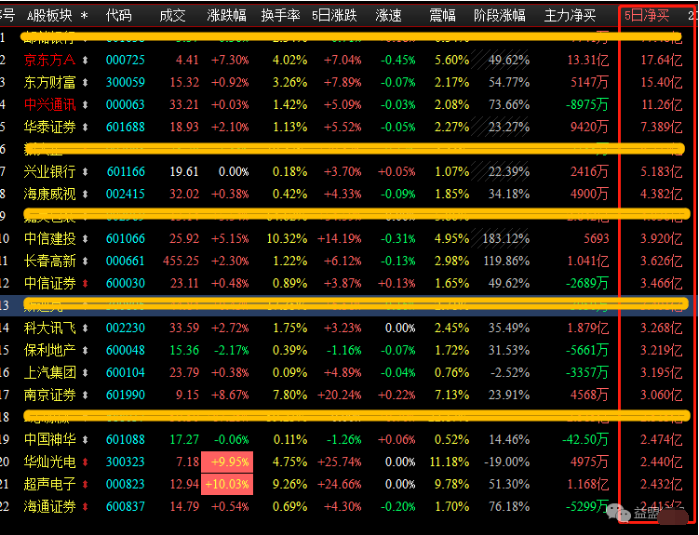Image resolution: width=699 pixels, height=535 pixels.
Task: Sort by the 涨跌幅 column header
Action: [x=227, y=15]
